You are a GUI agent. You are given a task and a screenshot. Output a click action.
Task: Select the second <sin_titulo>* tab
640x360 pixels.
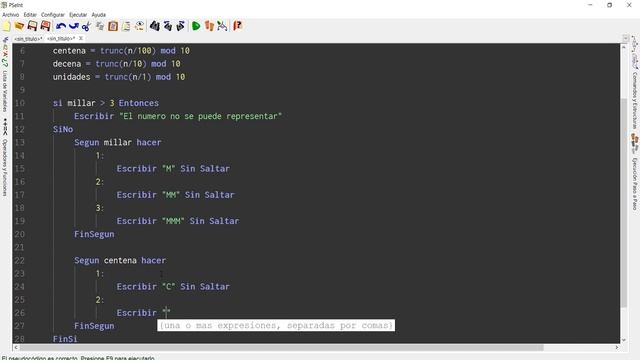pos(61,39)
